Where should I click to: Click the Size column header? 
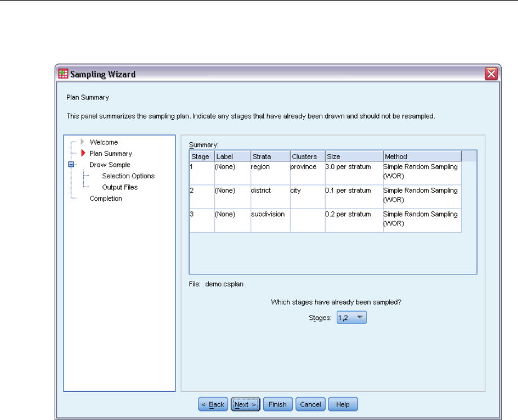click(x=354, y=156)
